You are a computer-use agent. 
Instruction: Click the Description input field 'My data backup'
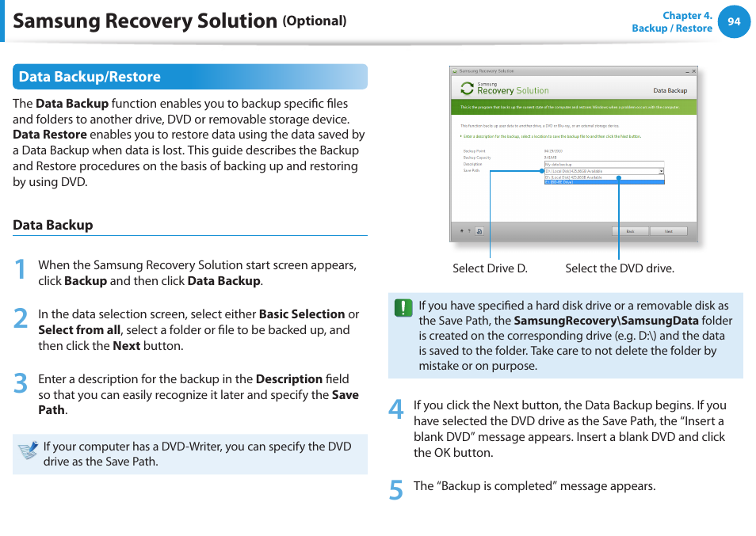604,164
